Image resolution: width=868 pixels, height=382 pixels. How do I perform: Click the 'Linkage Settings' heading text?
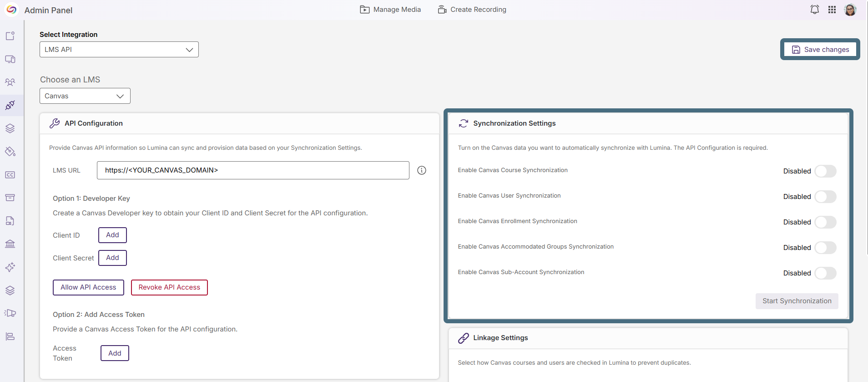point(500,338)
